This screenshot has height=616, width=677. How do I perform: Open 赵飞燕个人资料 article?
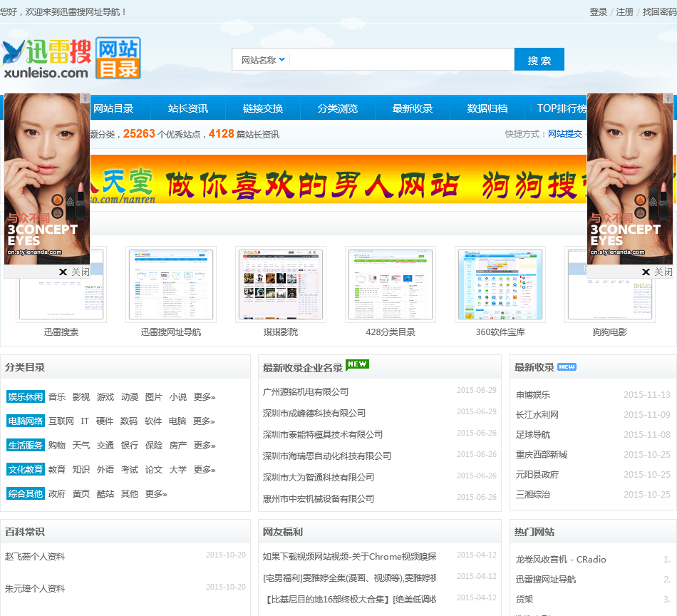(34, 556)
